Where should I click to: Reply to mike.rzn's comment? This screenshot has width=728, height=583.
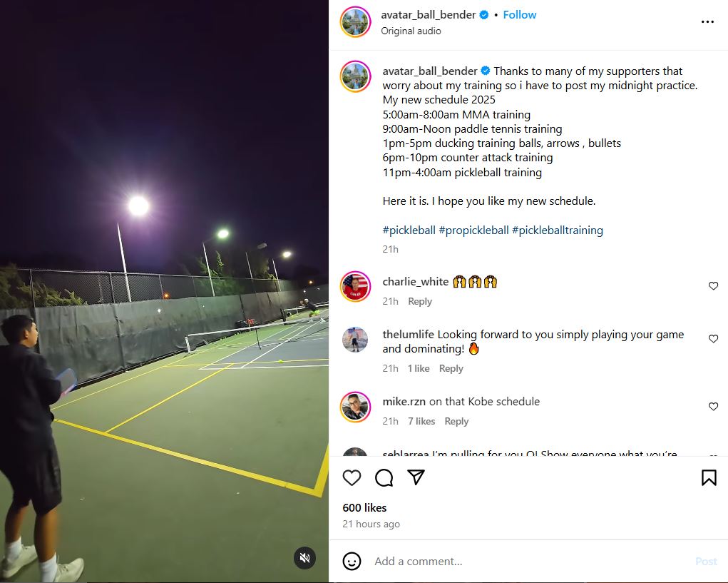coord(456,421)
